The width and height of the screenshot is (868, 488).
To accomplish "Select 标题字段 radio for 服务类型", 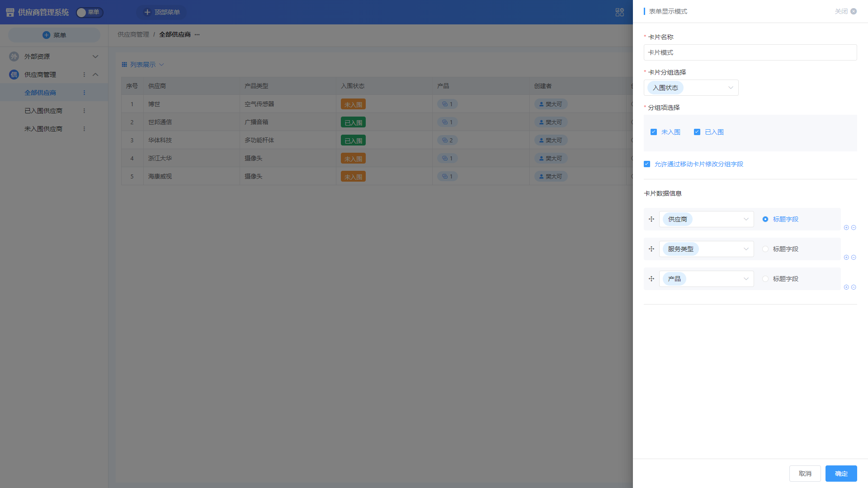I will point(765,249).
